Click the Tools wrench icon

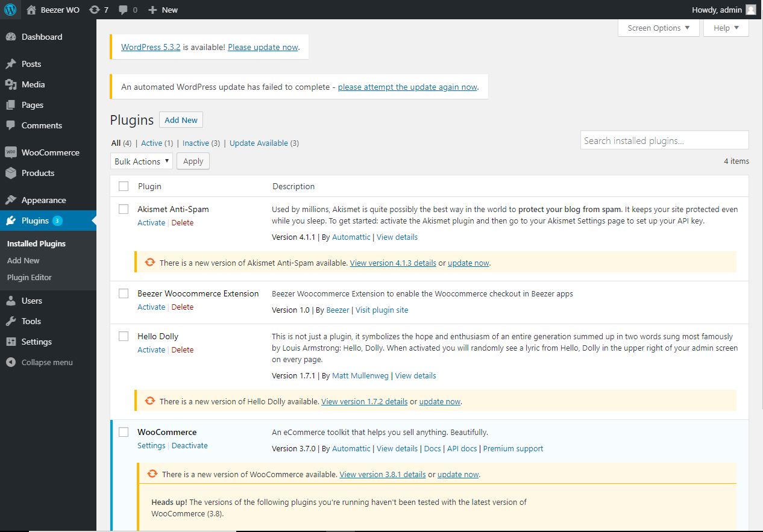point(11,321)
